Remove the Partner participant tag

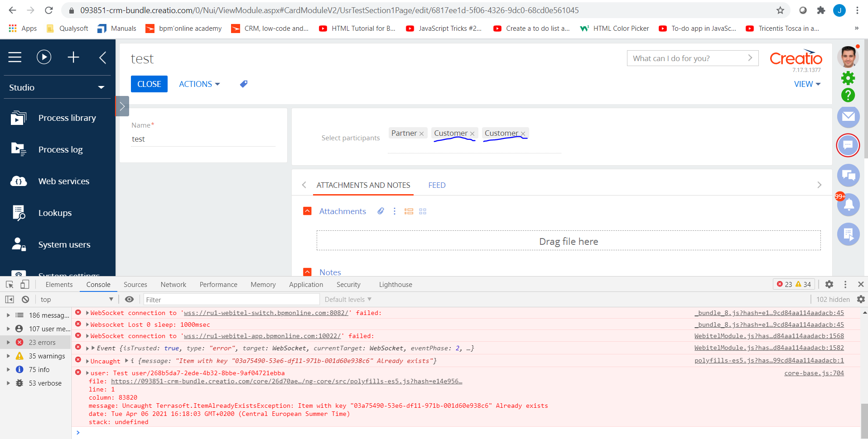pos(421,134)
